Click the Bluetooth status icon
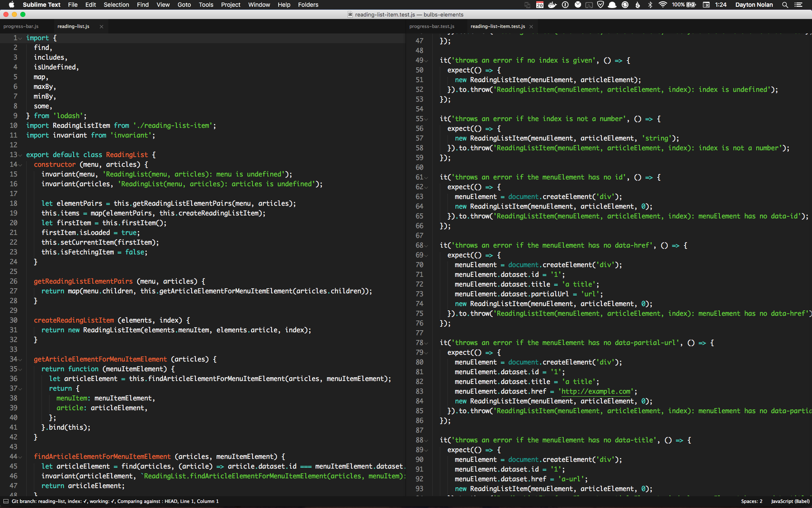The image size is (812, 508). pos(650,5)
